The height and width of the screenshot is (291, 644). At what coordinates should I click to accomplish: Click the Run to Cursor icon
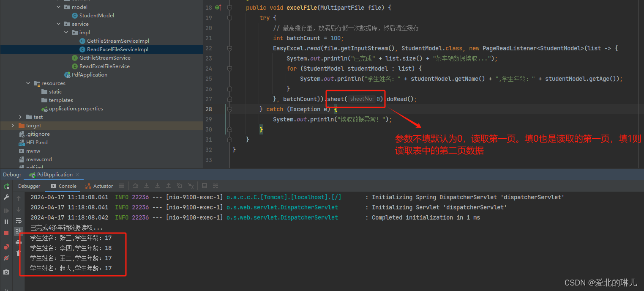coord(191,186)
